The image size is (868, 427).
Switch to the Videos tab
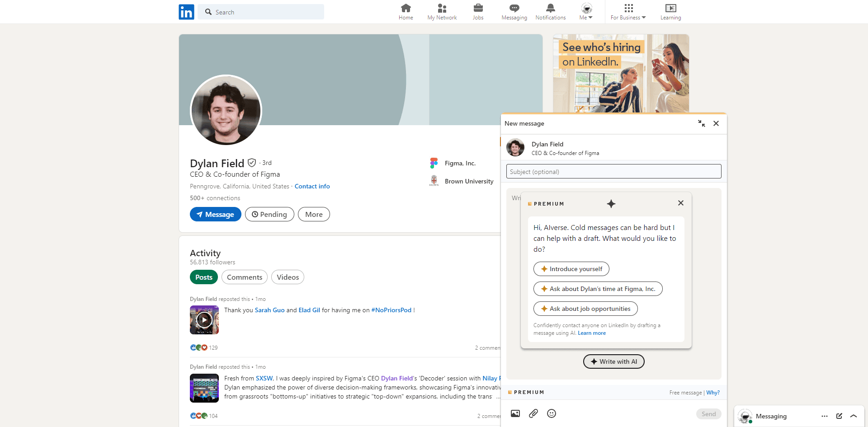(x=288, y=277)
